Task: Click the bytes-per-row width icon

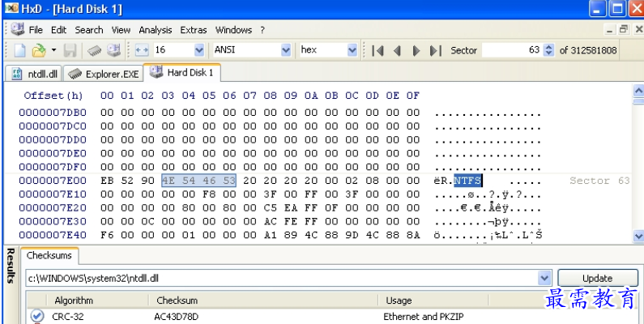Action: coord(142,50)
